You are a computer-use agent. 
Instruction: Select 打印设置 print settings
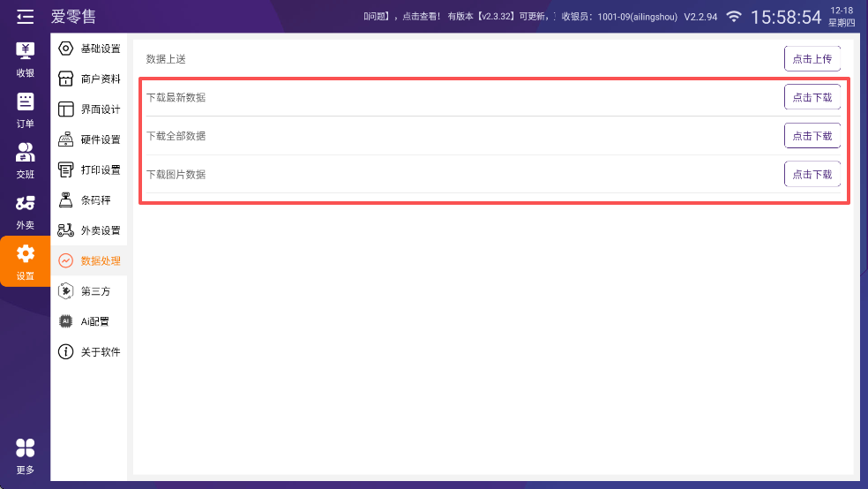coord(89,169)
